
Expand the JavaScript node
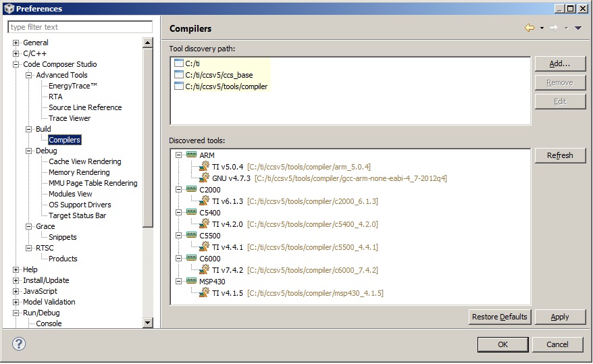(16, 291)
